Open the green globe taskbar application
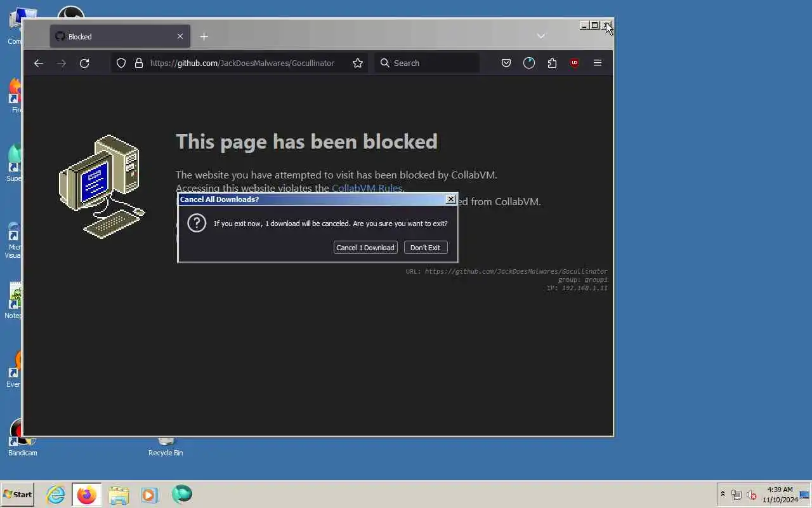 [x=181, y=494]
